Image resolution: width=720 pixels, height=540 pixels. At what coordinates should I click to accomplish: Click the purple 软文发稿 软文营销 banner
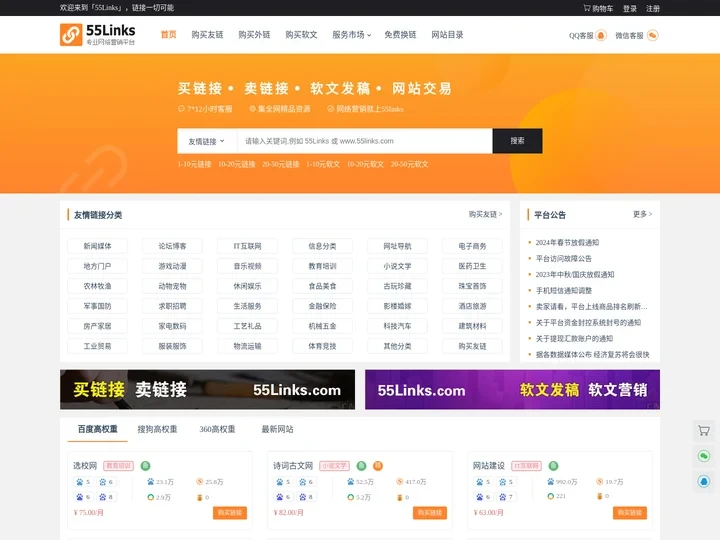[x=512, y=389]
